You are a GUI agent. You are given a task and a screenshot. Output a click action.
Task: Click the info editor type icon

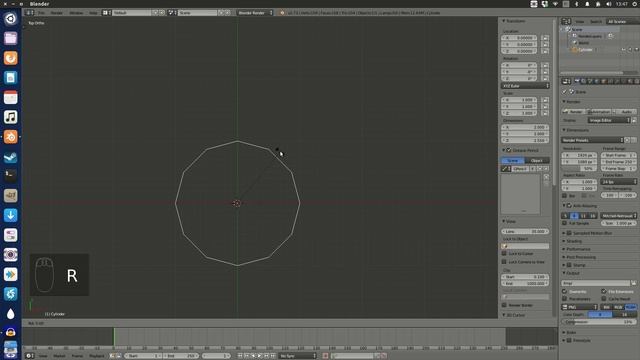tap(29, 13)
